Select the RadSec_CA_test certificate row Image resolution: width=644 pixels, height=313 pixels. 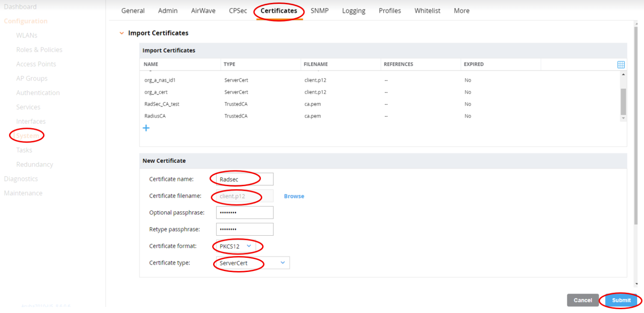(x=162, y=104)
